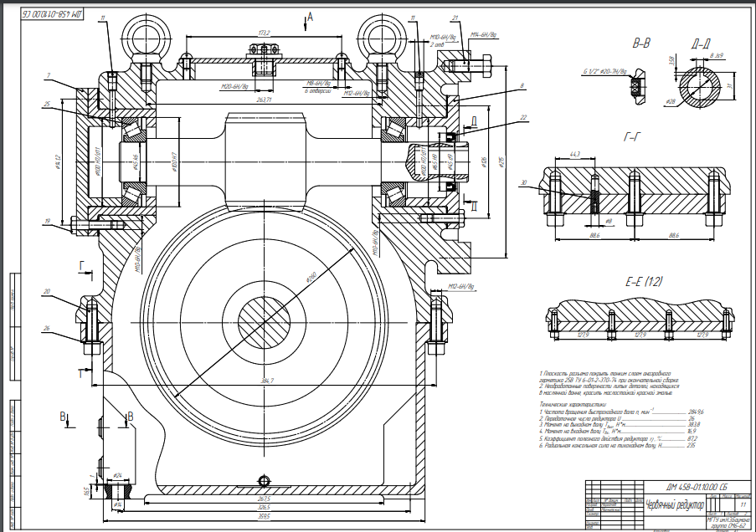Click part callout number 19

click(x=48, y=222)
